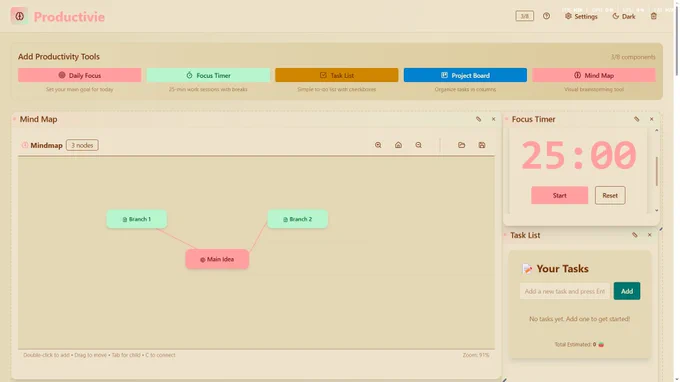Select the Branch 2 node
The height and width of the screenshot is (382, 680).
tap(298, 219)
